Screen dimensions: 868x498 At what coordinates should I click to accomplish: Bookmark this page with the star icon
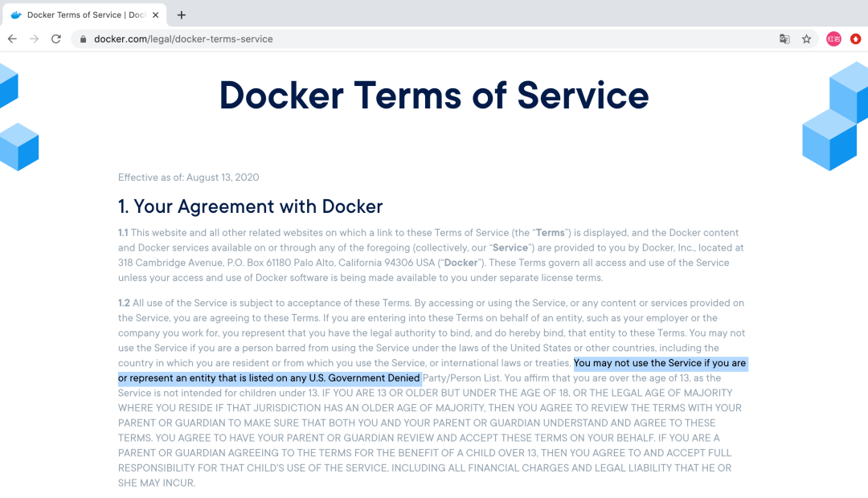coord(807,39)
